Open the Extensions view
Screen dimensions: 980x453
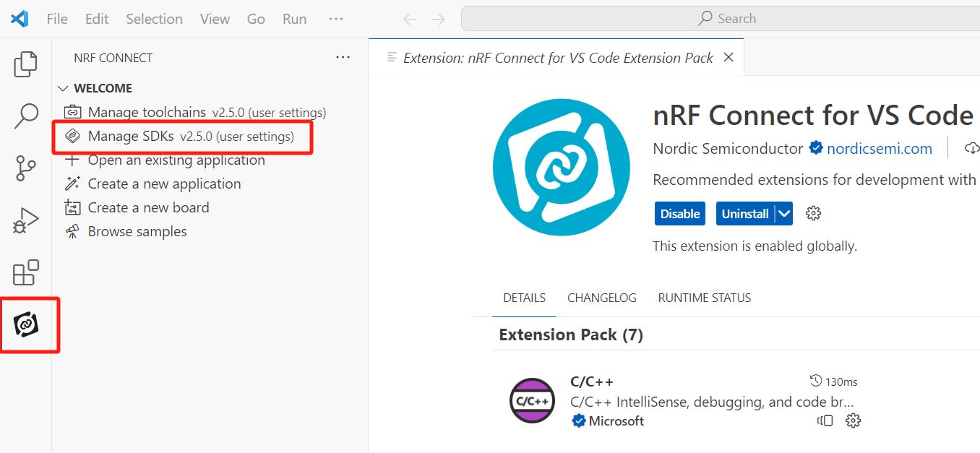[26, 273]
